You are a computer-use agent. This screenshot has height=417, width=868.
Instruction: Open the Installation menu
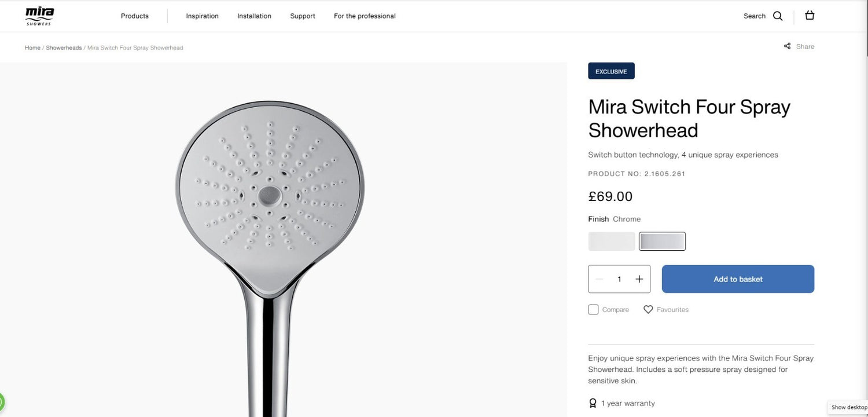click(x=254, y=16)
